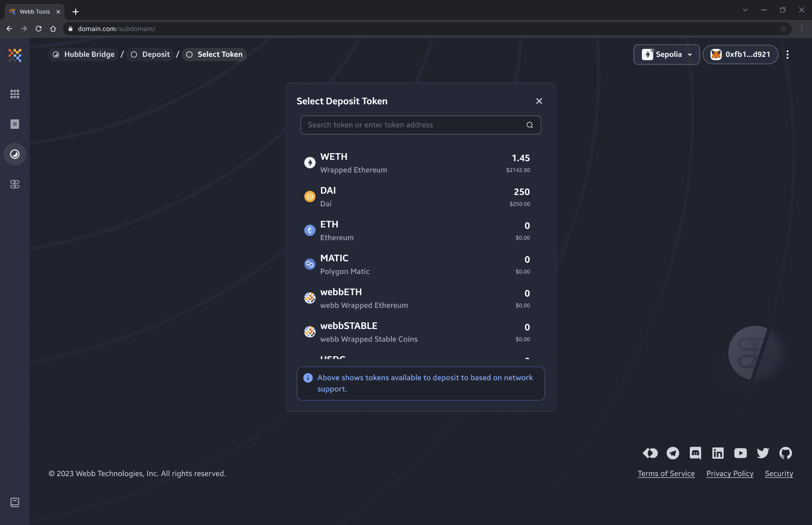The image size is (812, 525).
Task: Open the GitHub social icon
Action: click(x=786, y=453)
